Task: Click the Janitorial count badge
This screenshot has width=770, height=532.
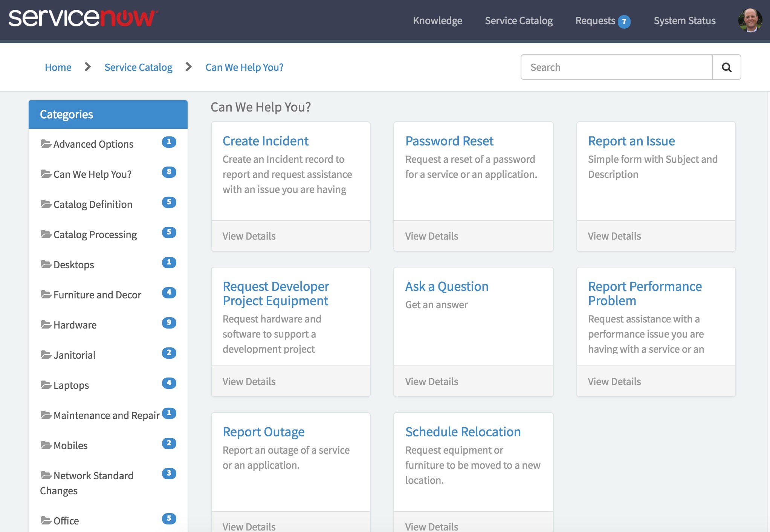Action: (x=169, y=353)
